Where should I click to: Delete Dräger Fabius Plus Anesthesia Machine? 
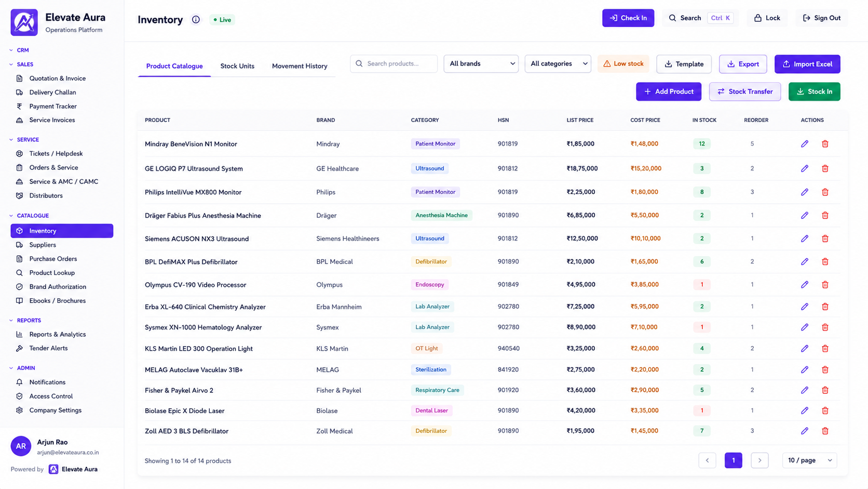[825, 215]
